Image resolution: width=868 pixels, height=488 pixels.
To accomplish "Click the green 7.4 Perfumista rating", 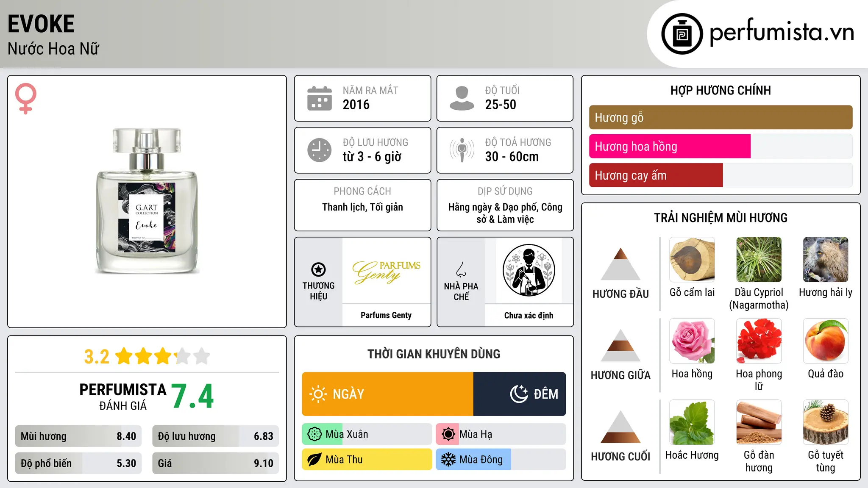I will click(x=192, y=396).
